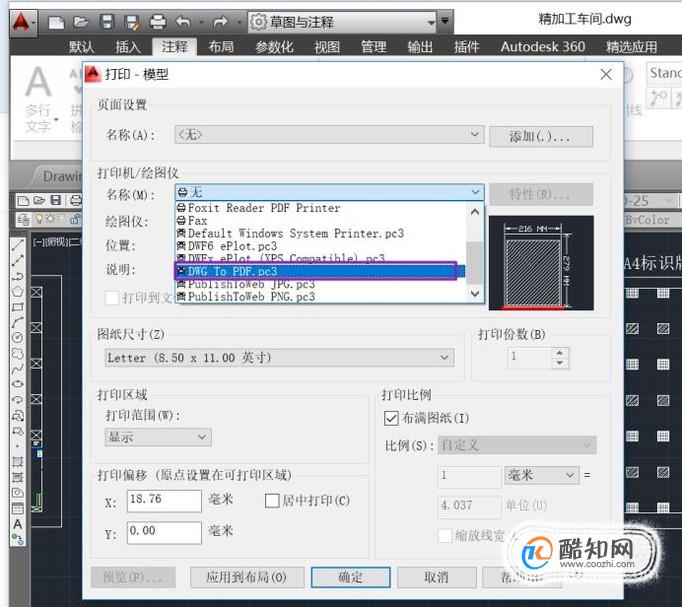Viewport: 682px width, 607px height.
Task: Select the Polygon tool
Action: click(17, 291)
